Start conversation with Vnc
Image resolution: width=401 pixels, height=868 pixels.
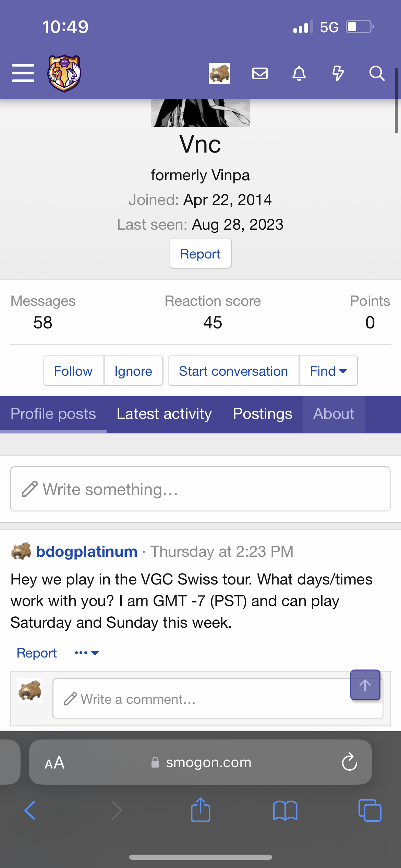coord(233,371)
